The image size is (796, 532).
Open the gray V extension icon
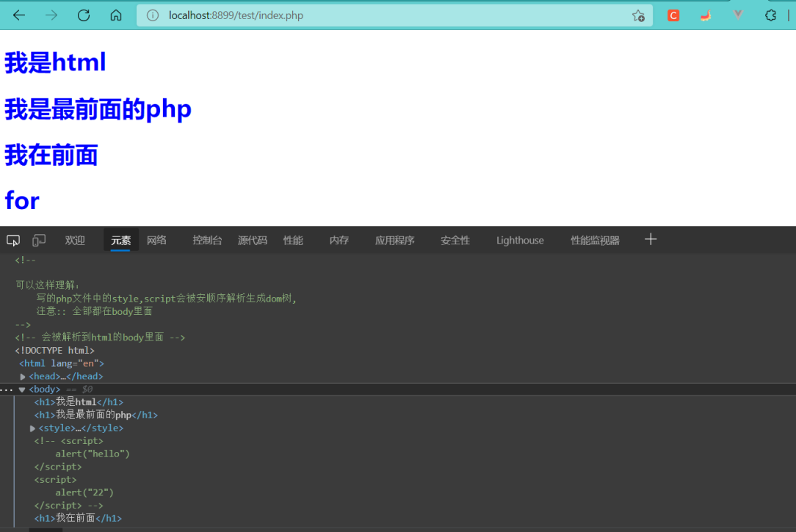pos(738,15)
